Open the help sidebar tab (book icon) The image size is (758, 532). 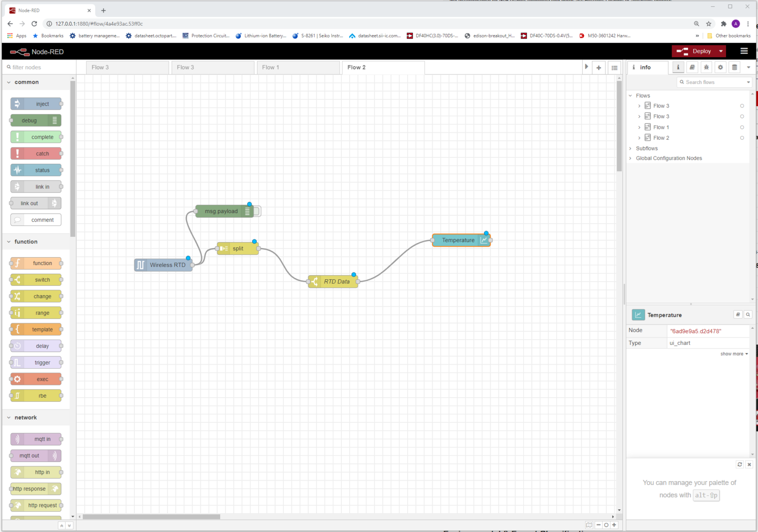click(x=692, y=67)
